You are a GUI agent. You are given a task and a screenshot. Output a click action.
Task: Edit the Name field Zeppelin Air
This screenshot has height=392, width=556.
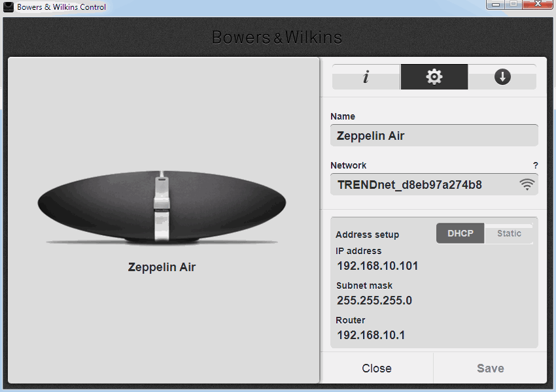pyautogui.click(x=434, y=135)
